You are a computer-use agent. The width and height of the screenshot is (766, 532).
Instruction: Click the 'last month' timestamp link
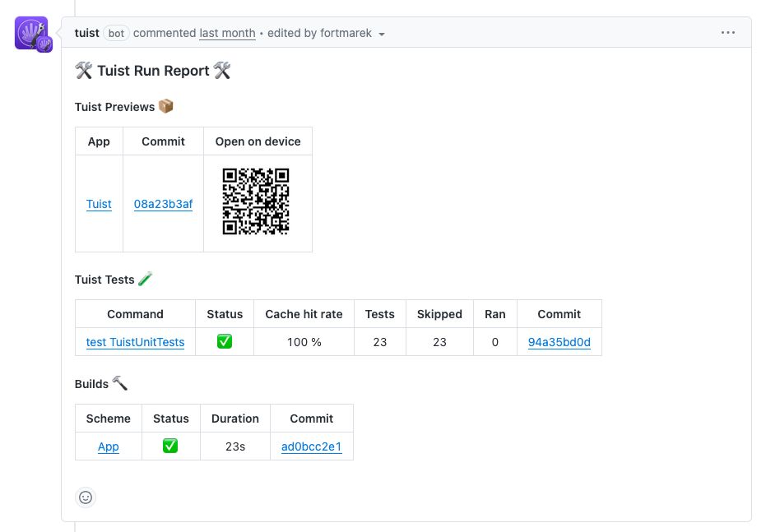pyautogui.click(x=227, y=33)
